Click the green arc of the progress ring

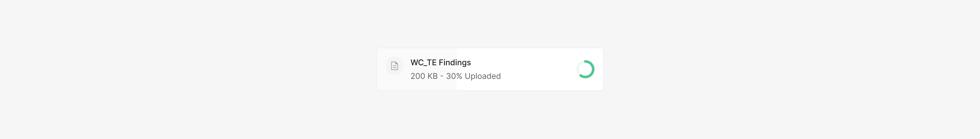593,69
